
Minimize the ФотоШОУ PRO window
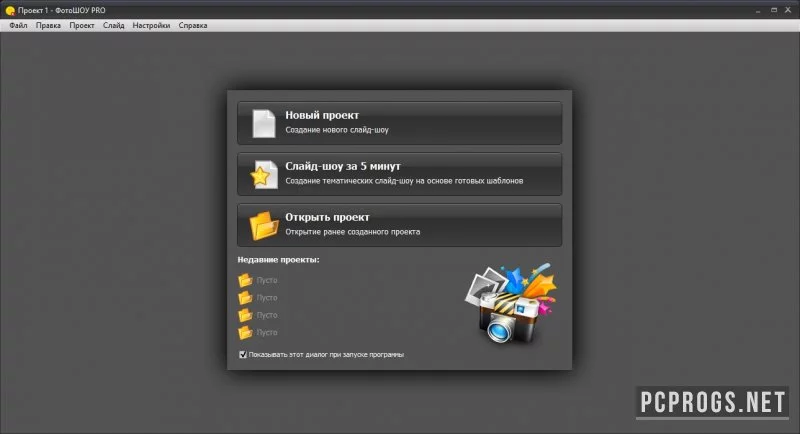(x=758, y=10)
